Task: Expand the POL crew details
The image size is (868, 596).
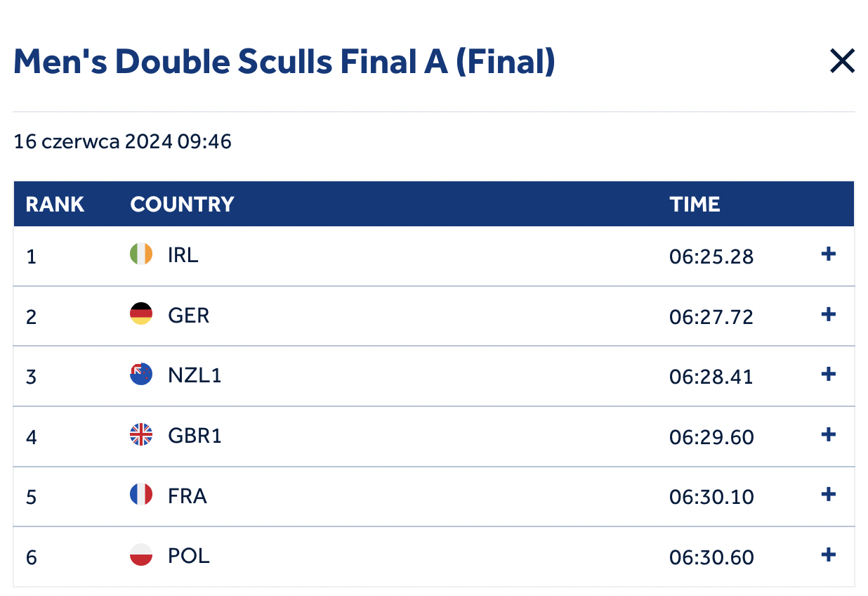Action: (829, 555)
